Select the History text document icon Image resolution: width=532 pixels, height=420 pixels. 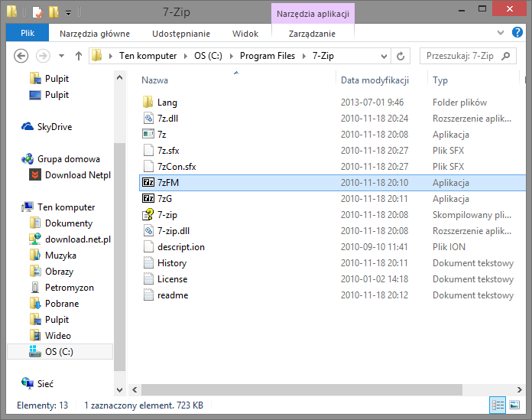pos(148,263)
